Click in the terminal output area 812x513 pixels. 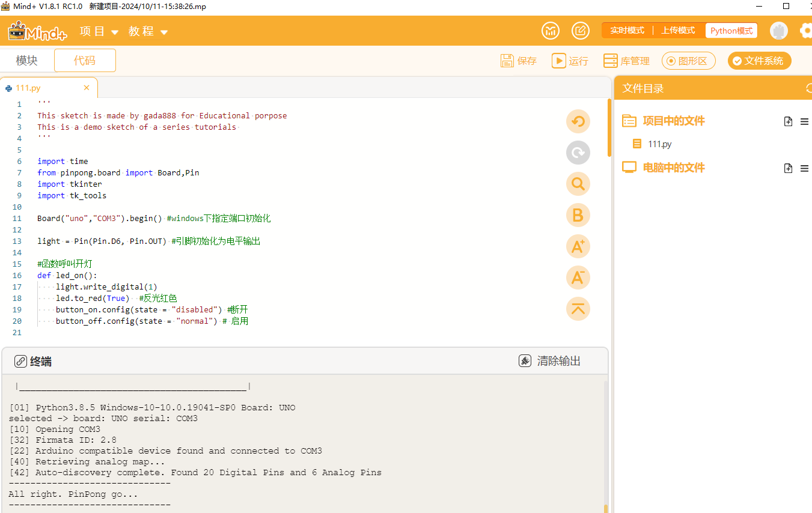[304, 445]
